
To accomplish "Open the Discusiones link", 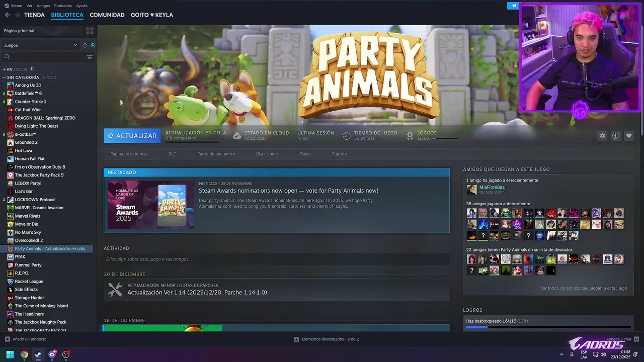I will pyautogui.click(x=267, y=154).
